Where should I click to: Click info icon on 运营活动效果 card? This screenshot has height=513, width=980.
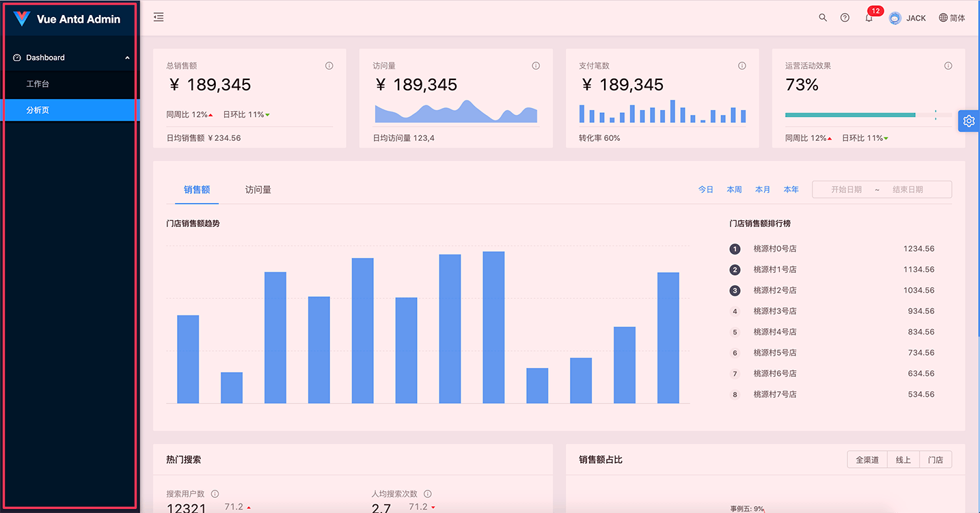pos(948,66)
